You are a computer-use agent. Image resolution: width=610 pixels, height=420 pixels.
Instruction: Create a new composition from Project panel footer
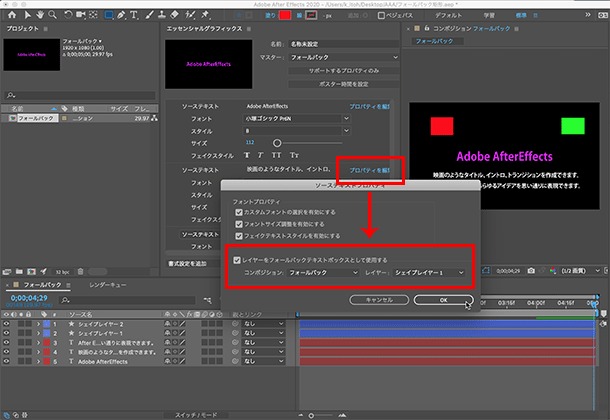point(32,272)
